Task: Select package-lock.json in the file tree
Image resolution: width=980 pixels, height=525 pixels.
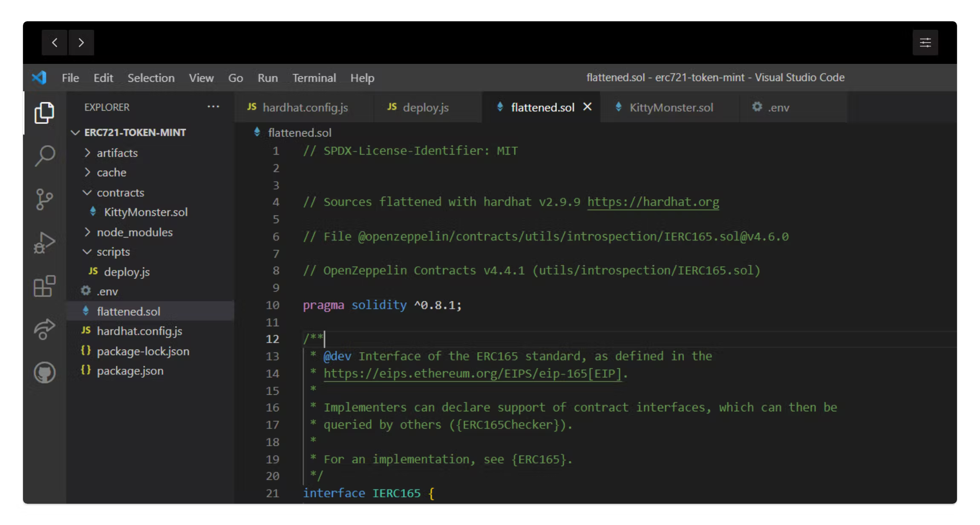Action: click(x=143, y=351)
